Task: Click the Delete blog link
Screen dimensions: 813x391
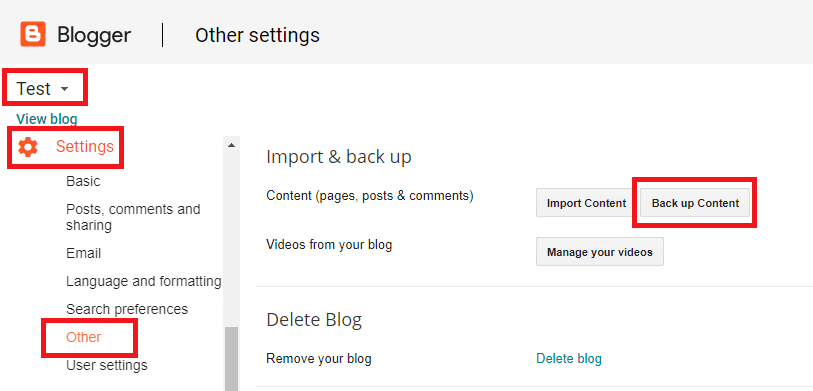Action: pyautogui.click(x=569, y=358)
